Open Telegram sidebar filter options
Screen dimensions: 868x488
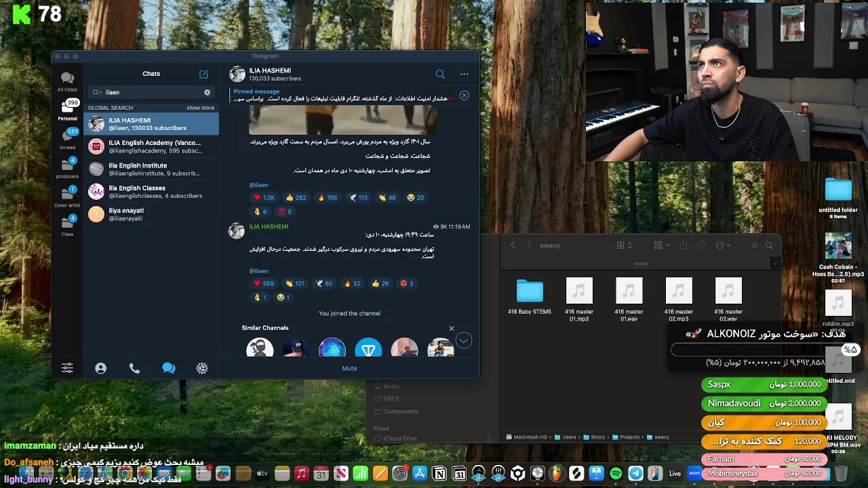(x=67, y=368)
